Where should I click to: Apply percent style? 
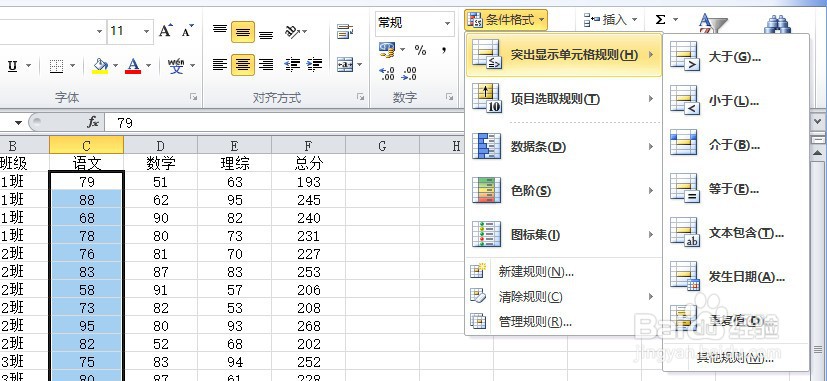(420, 51)
